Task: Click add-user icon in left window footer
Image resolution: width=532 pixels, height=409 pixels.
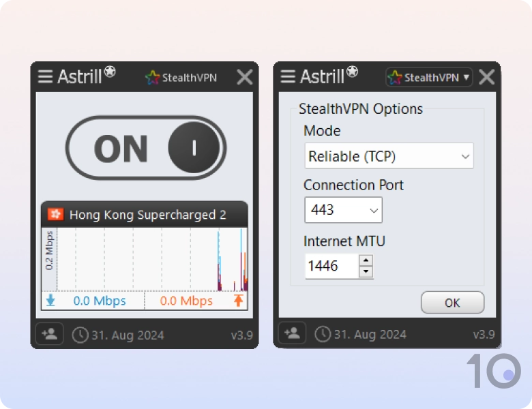Action: point(50,334)
